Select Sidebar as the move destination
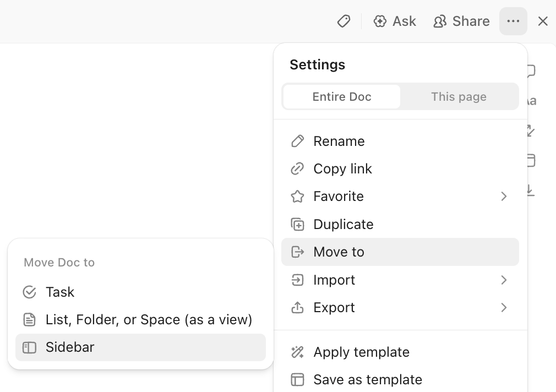The width and height of the screenshot is (556, 392). coord(70,347)
